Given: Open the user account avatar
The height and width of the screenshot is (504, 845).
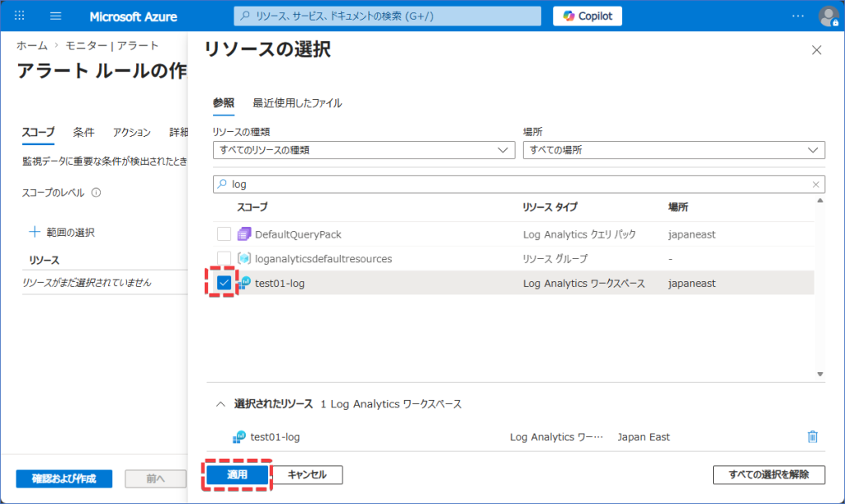Looking at the screenshot, I should (828, 16).
